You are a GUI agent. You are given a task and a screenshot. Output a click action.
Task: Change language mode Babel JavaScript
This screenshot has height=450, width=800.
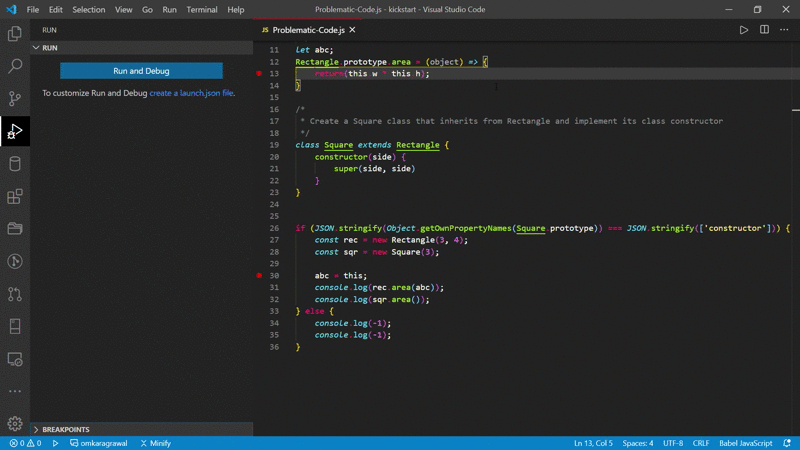(745, 443)
